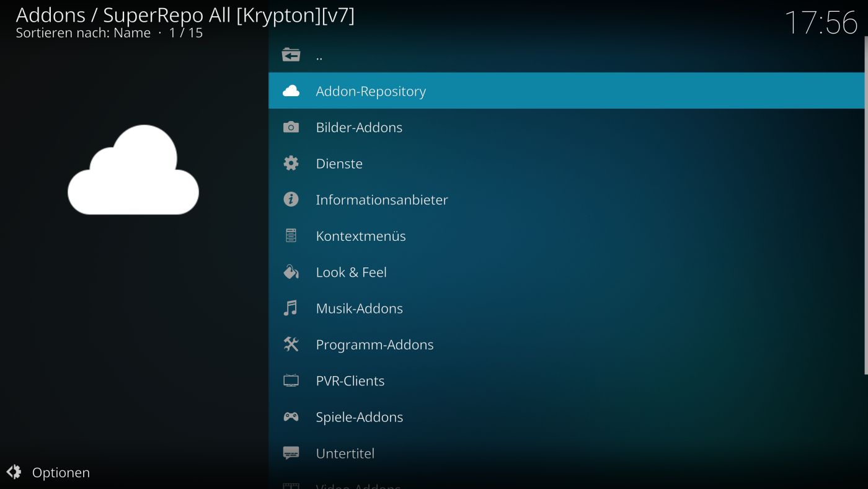Browse the Spiele-Addons category
The height and width of the screenshot is (489, 868).
(x=567, y=416)
